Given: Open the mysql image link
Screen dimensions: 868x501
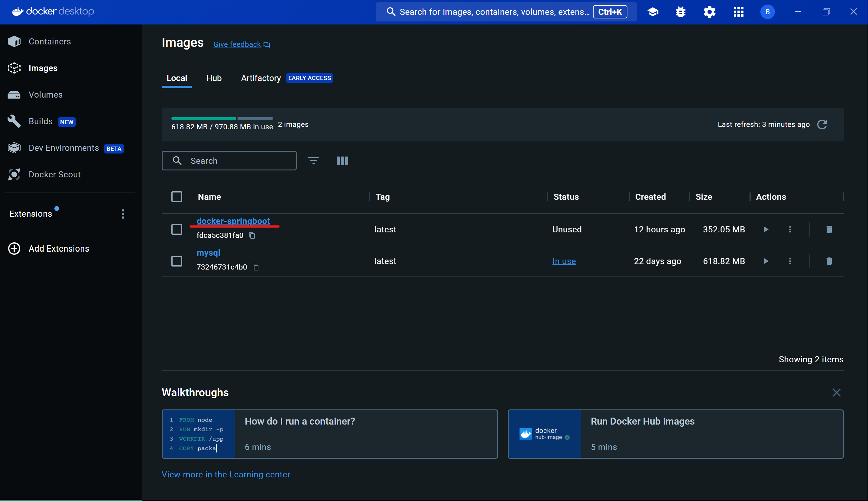Looking at the screenshot, I should pyautogui.click(x=208, y=253).
